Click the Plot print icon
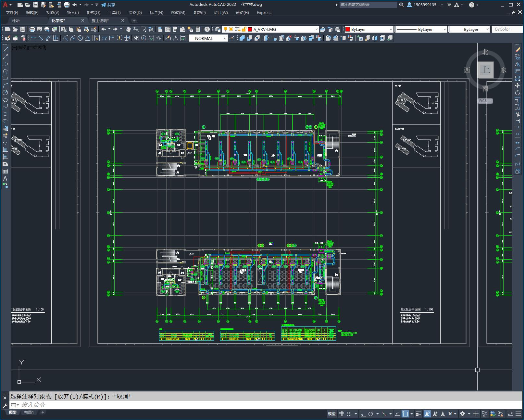 (32, 29)
